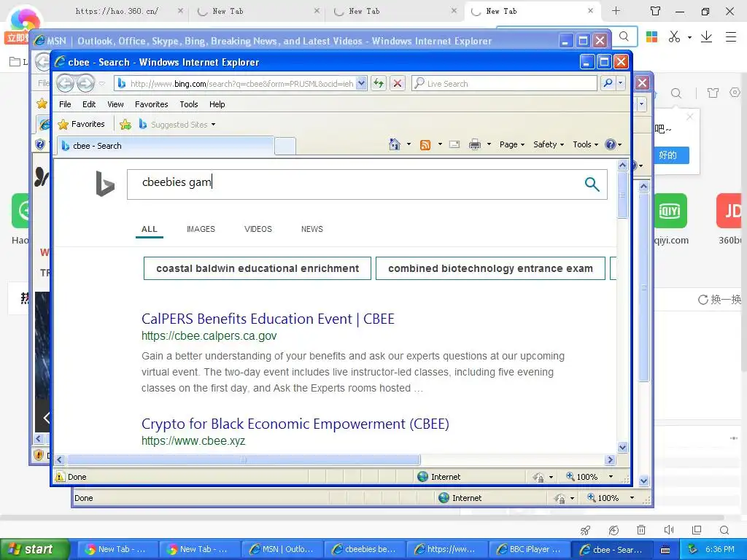The width and height of the screenshot is (747, 560).
Task: Click the horizontal scrollbar of the results page
Action: tap(244, 460)
